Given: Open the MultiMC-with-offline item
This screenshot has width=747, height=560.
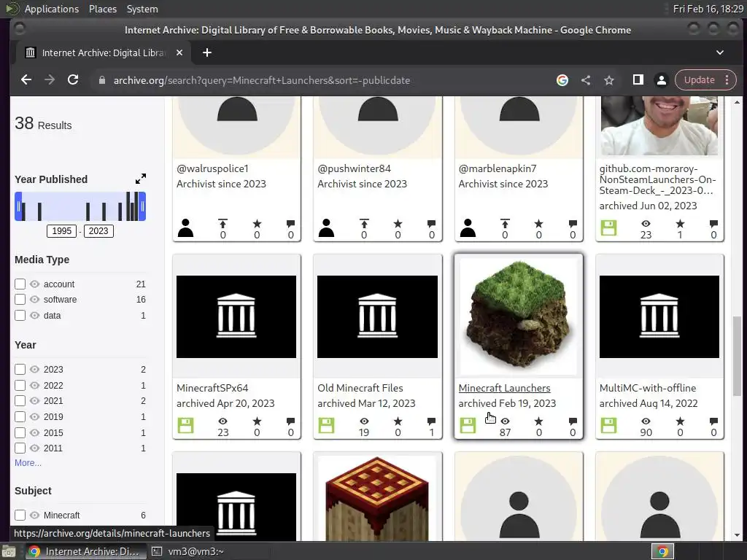Looking at the screenshot, I should point(648,388).
